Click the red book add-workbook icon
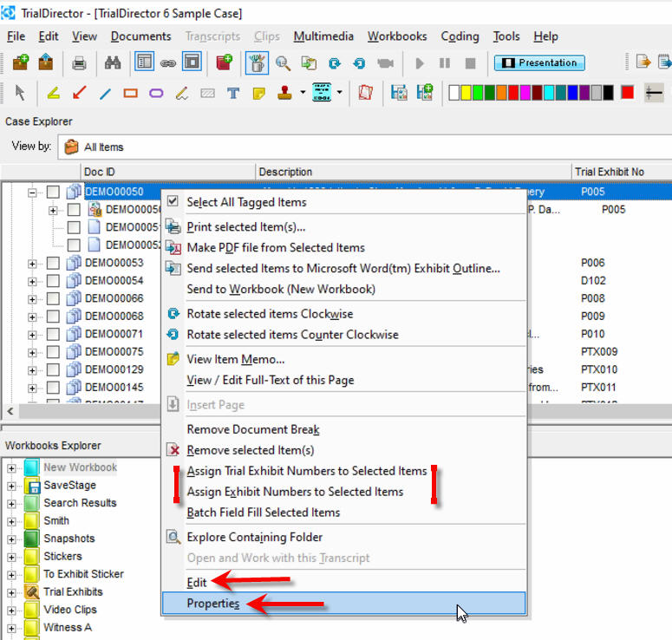 pyautogui.click(x=224, y=63)
